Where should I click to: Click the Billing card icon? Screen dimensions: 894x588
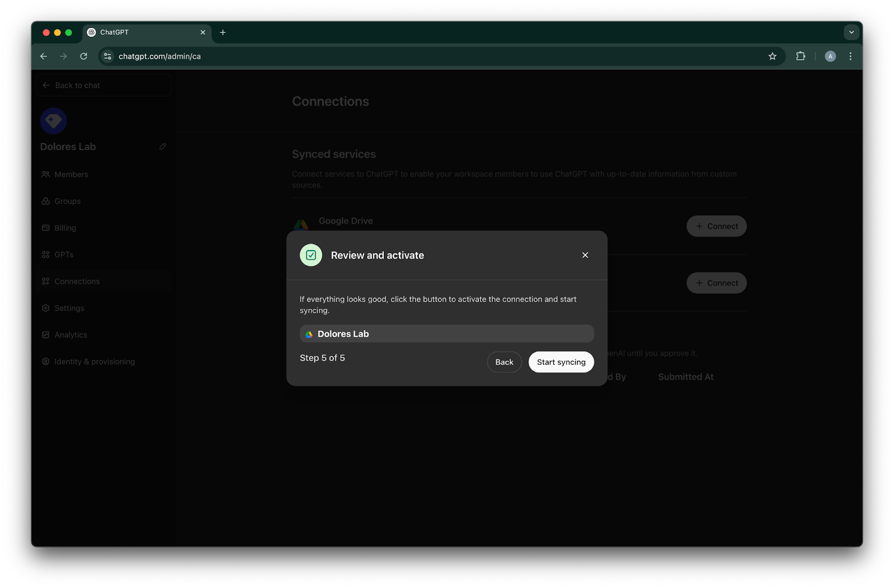click(x=46, y=228)
